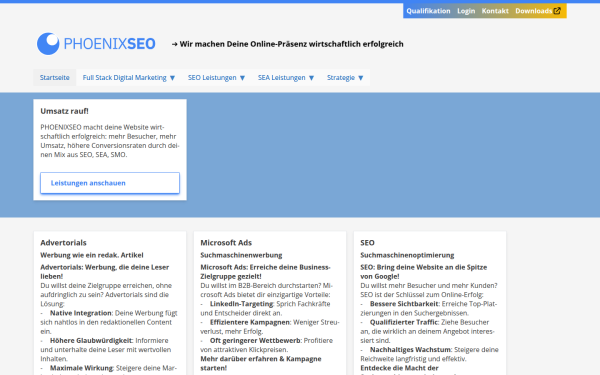
Task: Open the SEA Leistungen menu
Action: click(x=281, y=78)
